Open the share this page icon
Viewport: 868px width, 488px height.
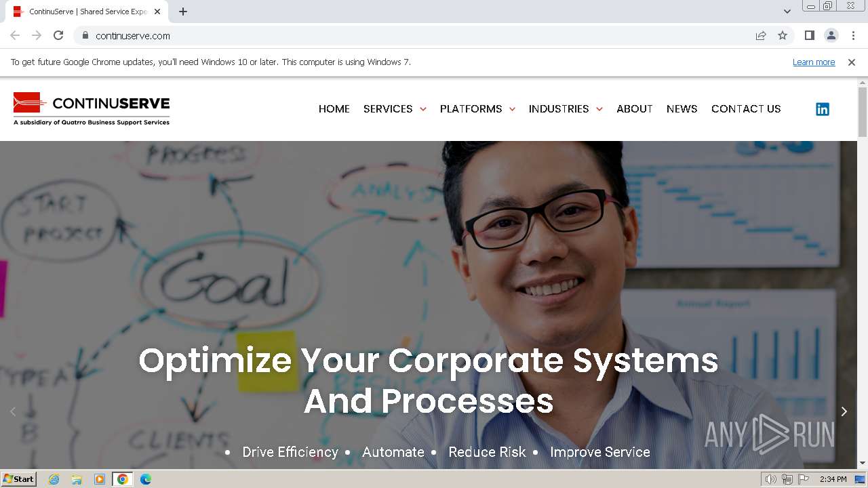tap(761, 35)
